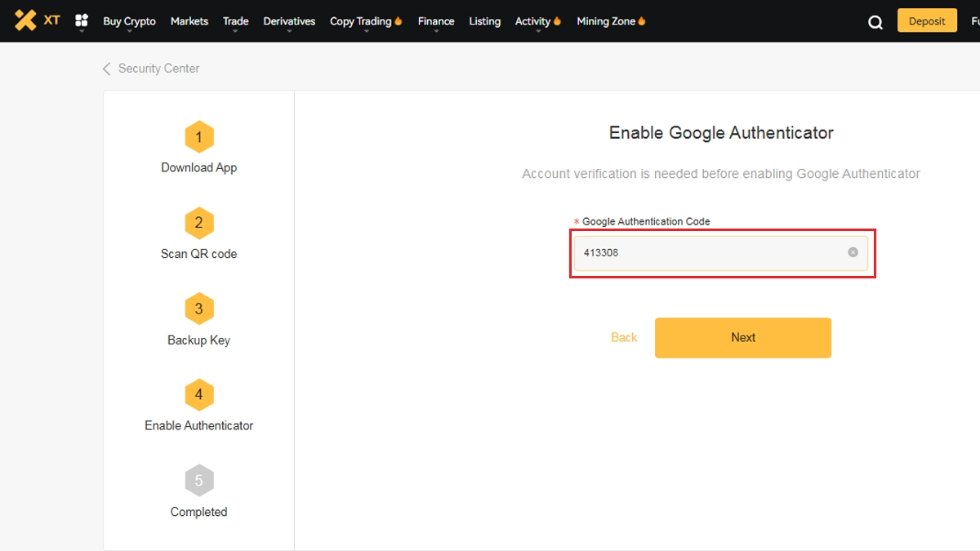Click step 3 hexagon Backup Key
Viewport: 980px width, 551px height.
[198, 309]
